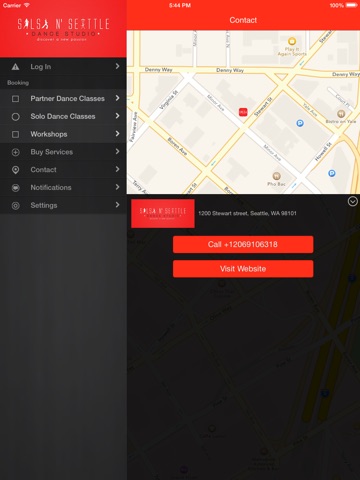
Task: Open Solo Dance Classes menu item
Action: tap(63, 116)
